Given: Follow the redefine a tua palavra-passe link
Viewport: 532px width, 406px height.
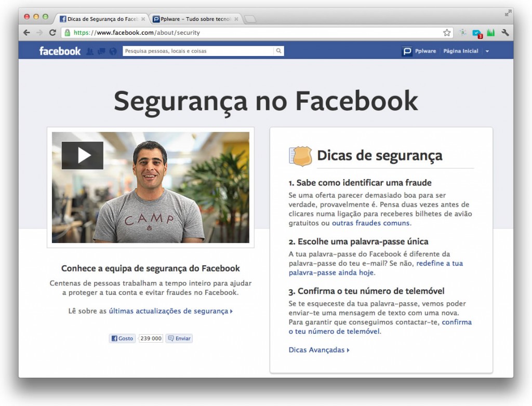Looking at the screenshot, I should 376,268.
